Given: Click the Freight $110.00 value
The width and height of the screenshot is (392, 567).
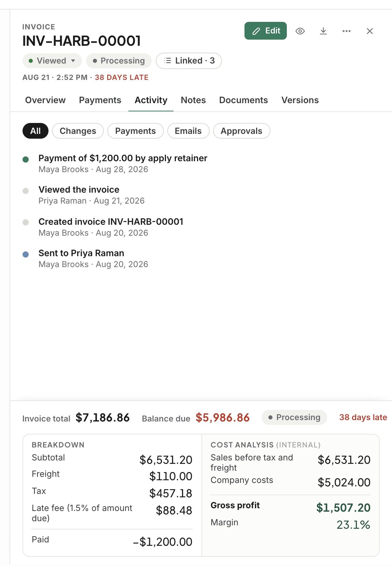Looking at the screenshot, I should 171,476.
